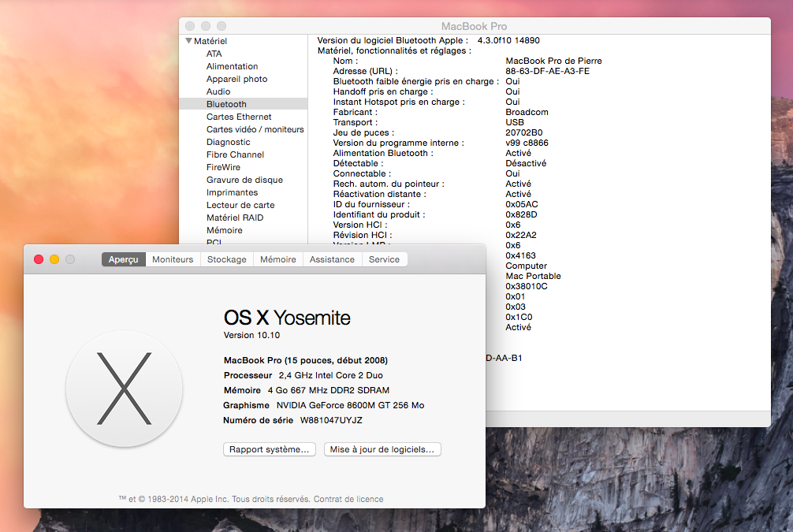Image resolution: width=793 pixels, height=532 pixels.
Task: Click the Alimentation Bluetooth label
Action: 383,153
